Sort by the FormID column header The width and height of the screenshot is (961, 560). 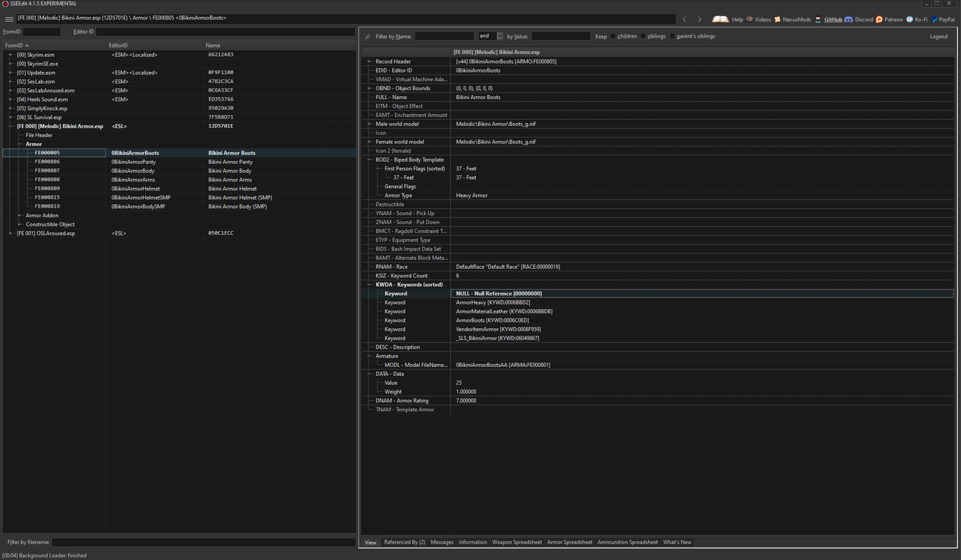coord(54,45)
